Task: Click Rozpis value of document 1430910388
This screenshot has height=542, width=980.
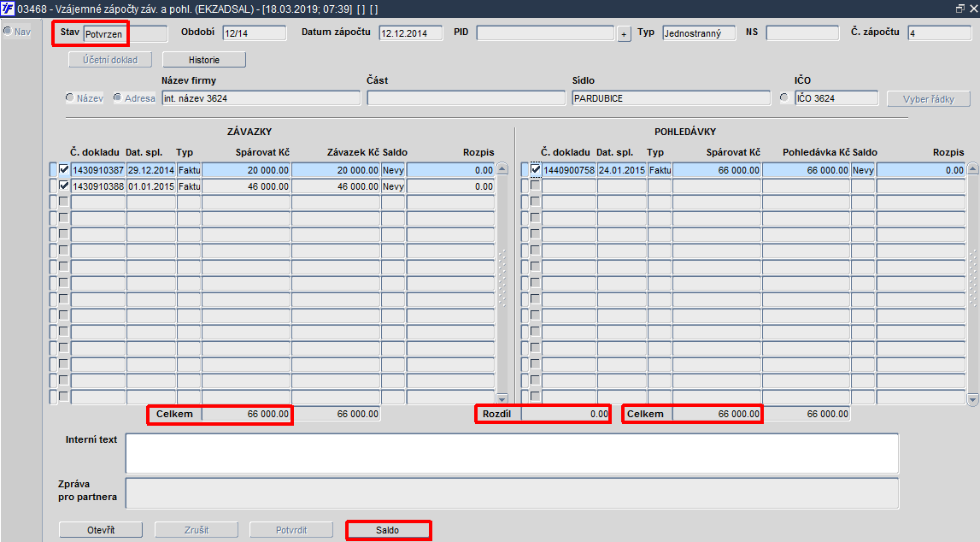Action: click(450, 186)
